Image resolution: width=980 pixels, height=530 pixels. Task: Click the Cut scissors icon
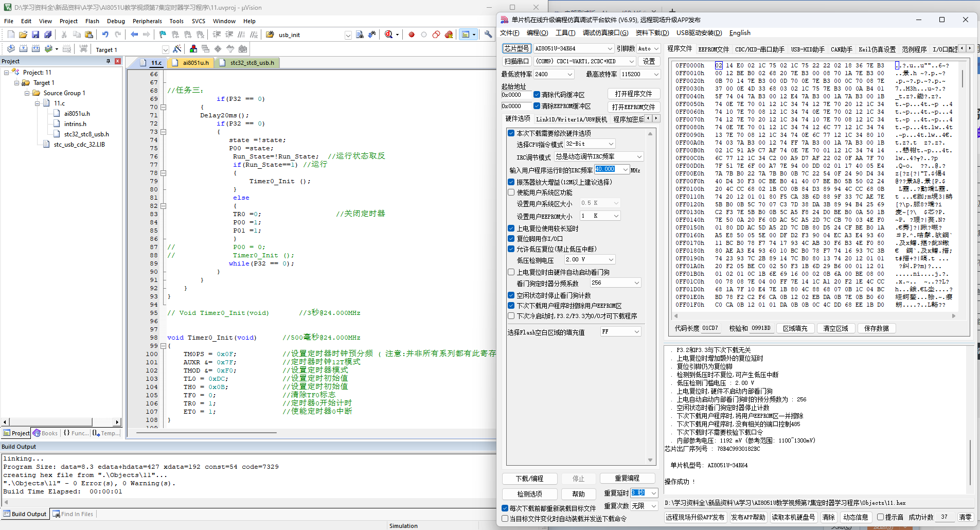(x=64, y=34)
